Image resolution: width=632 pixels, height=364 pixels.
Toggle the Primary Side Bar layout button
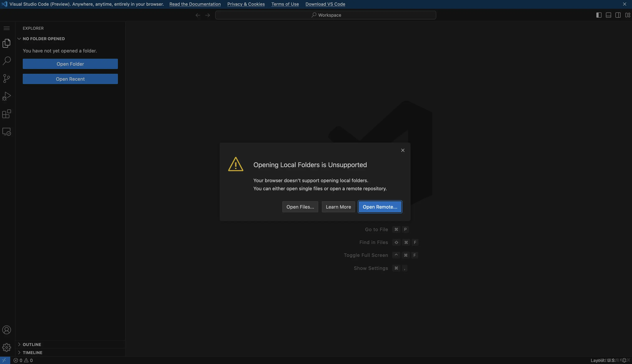(x=599, y=15)
